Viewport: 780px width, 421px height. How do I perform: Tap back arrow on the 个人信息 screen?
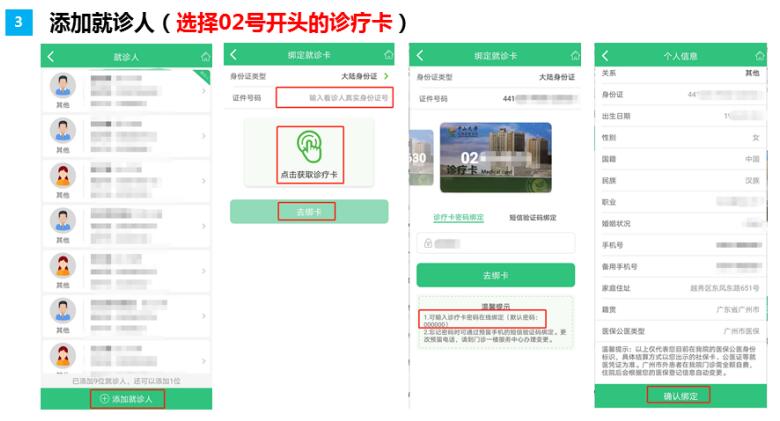coord(605,56)
